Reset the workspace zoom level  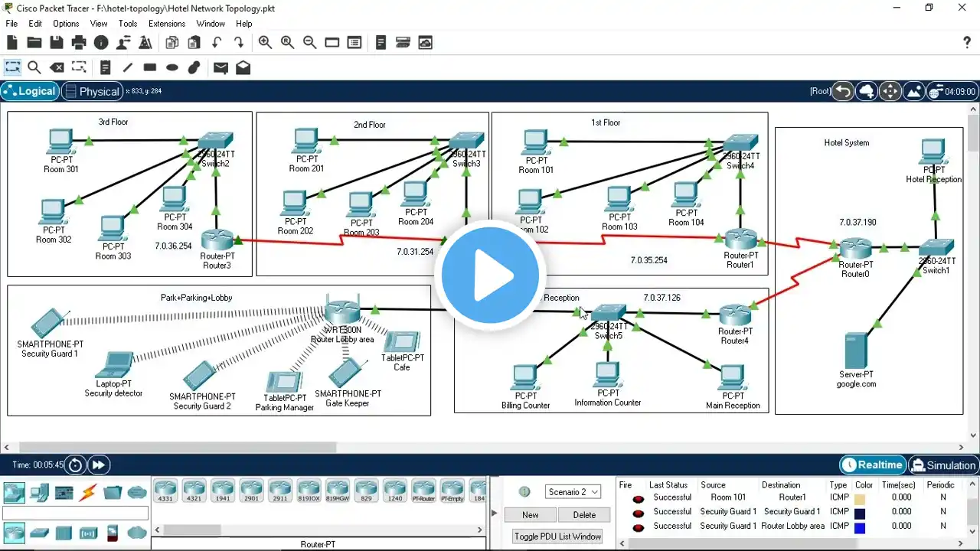[x=287, y=43]
